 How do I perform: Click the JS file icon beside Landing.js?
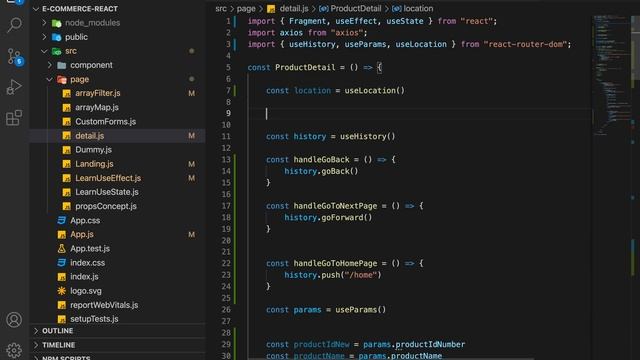[x=67, y=164]
